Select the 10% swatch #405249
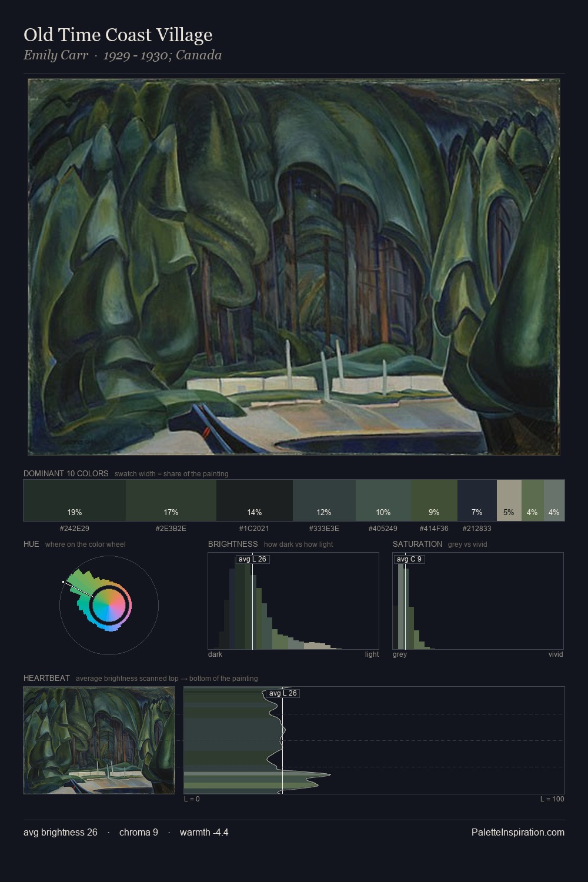Screen dimensions: 588x882 click(383, 500)
